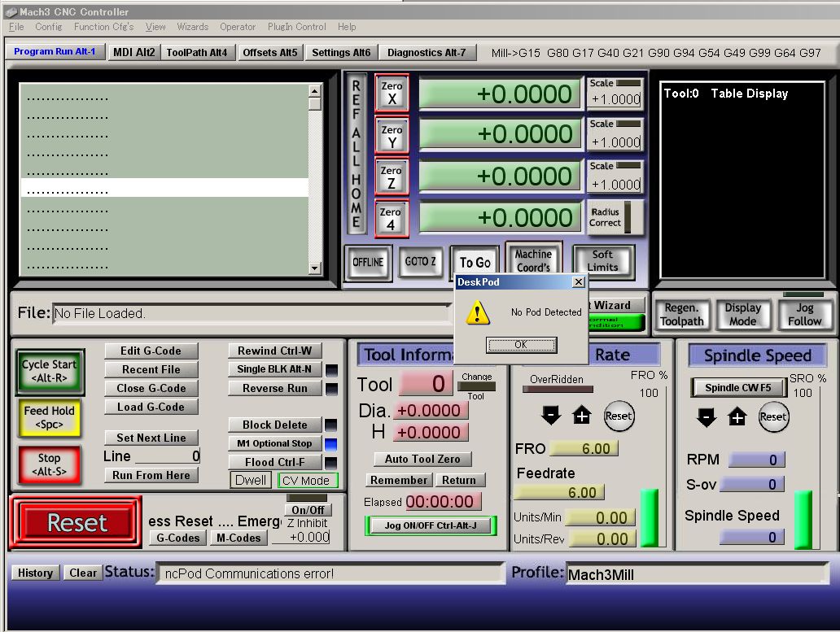Image resolution: width=840 pixels, height=632 pixels.
Task: Close the DeskPod dialog window
Action: pyautogui.click(x=578, y=282)
